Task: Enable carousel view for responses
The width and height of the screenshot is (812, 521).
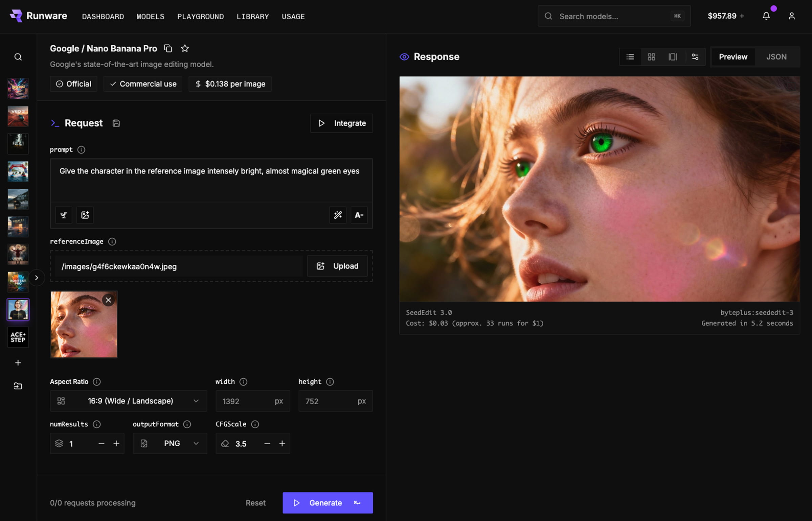Action: (673, 56)
